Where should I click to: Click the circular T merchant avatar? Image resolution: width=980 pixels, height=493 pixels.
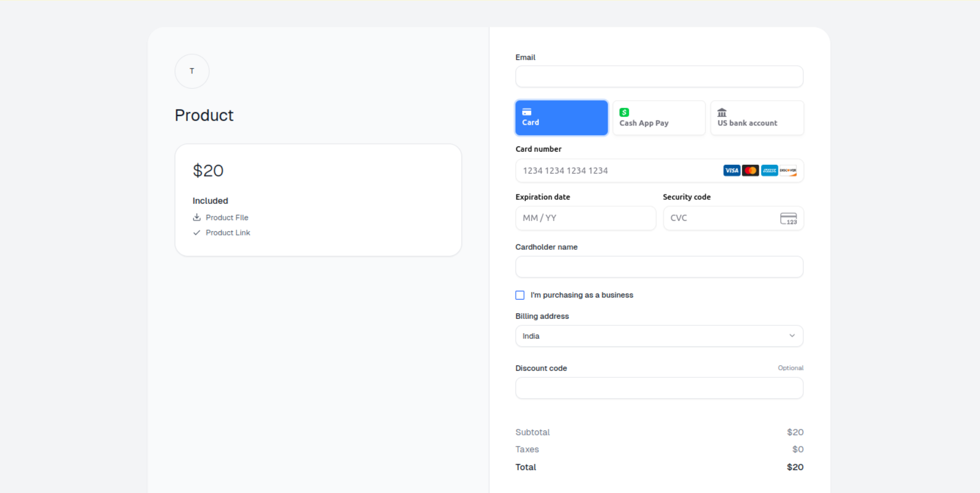tap(192, 71)
